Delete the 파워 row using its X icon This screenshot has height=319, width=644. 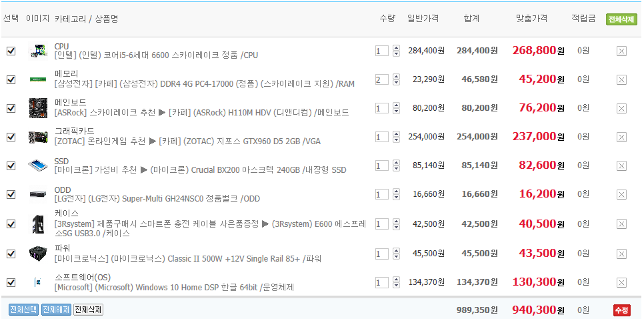(x=621, y=254)
